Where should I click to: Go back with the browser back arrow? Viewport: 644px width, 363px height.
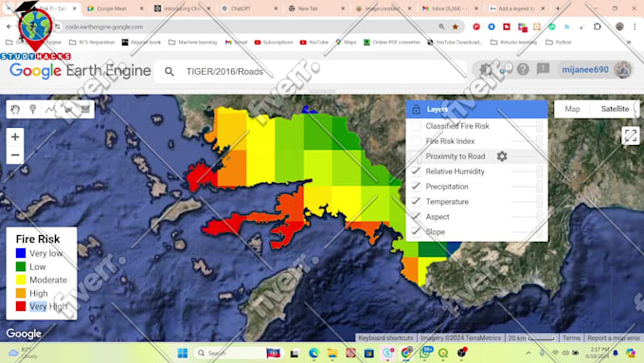pyautogui.click(x=9, y=27)
